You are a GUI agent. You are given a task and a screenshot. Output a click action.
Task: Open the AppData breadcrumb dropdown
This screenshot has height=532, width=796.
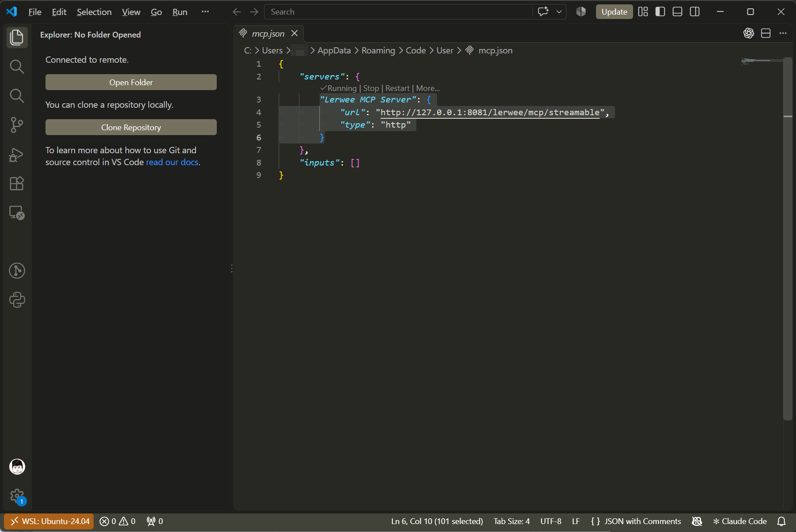point(334,50)
